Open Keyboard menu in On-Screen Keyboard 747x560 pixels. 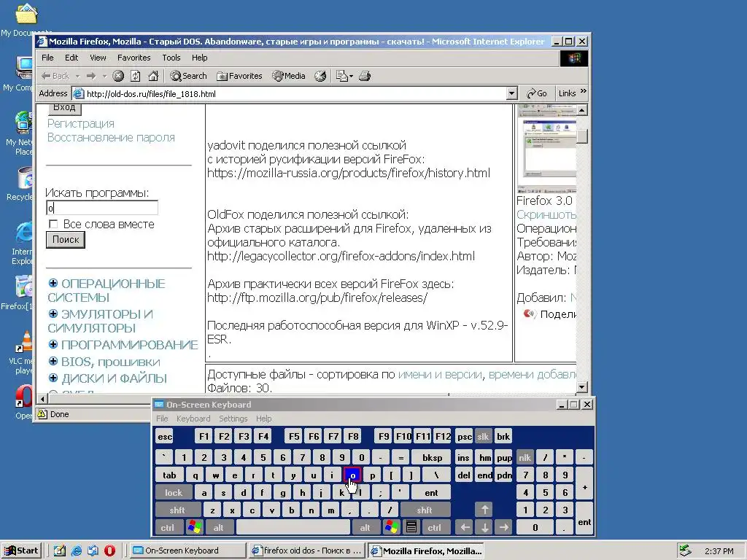193,419
